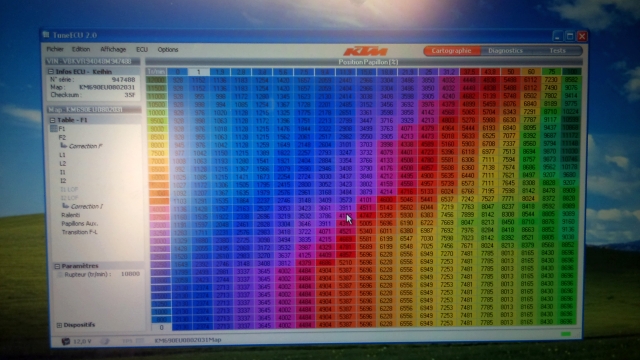Viewport: 640px width, 360px height.
Task: Click the Correction I arrow icon
Action: [x=65, y=206]
